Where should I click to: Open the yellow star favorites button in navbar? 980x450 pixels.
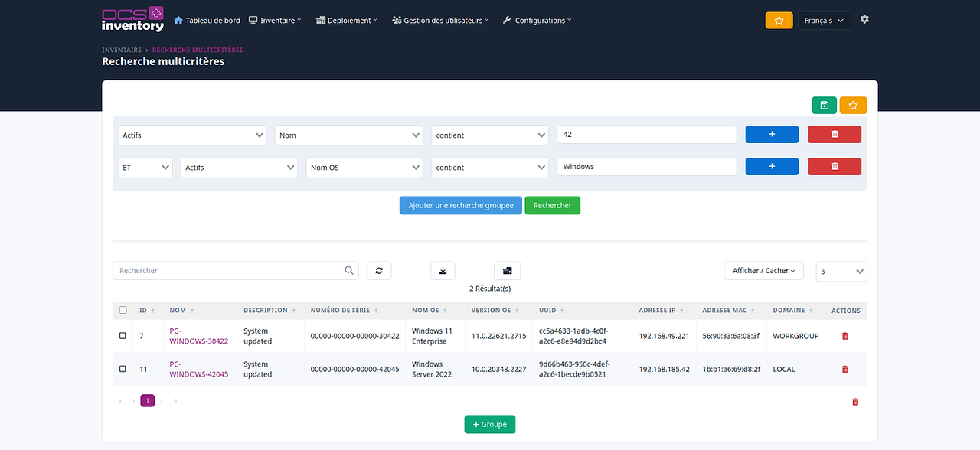coord(779,21)
